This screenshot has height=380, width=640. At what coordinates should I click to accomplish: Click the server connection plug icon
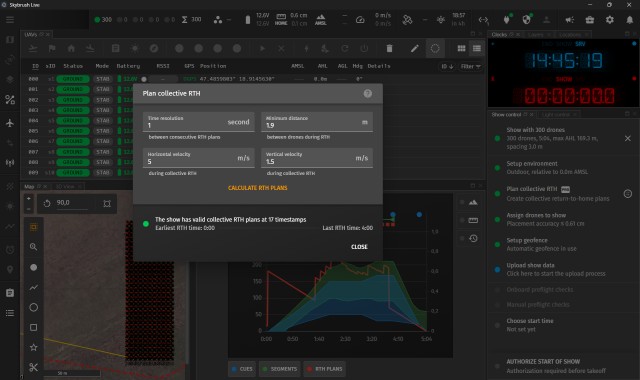point(507,20)
